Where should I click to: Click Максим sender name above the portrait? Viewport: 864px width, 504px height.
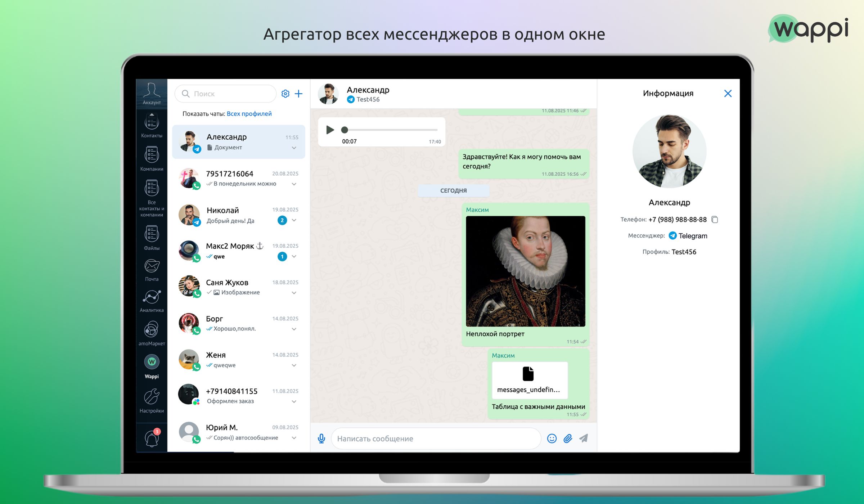tap(477, 210)
